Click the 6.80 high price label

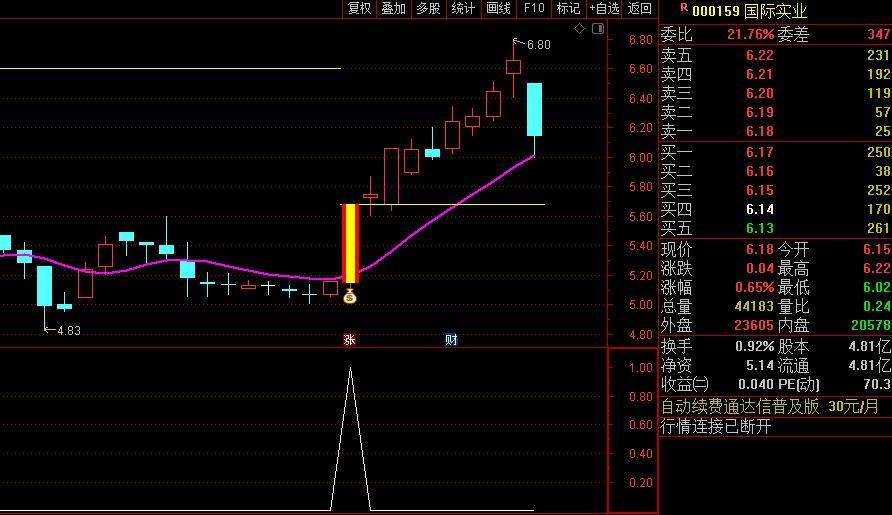[x=538, y=45]
